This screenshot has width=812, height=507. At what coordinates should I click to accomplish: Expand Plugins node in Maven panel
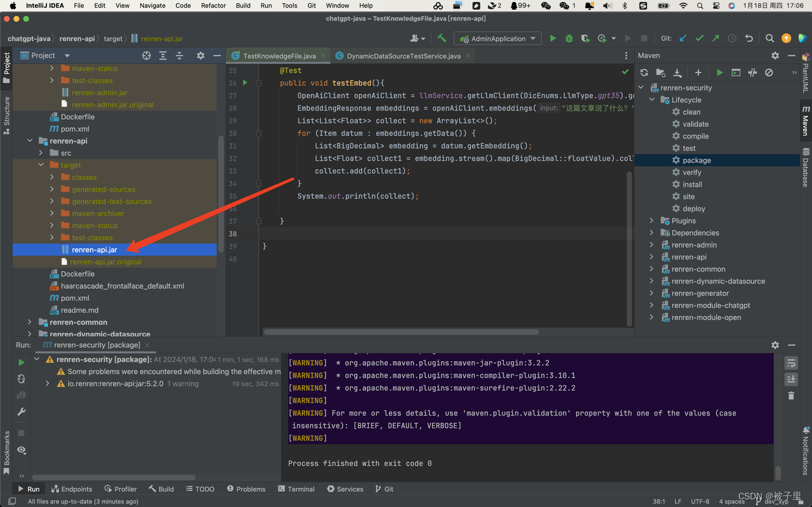652,220
